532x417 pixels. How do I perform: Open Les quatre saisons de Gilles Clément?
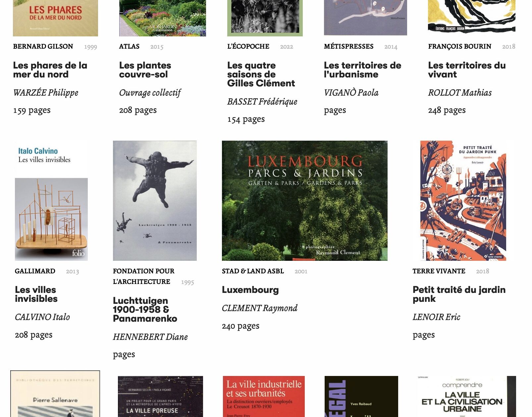261,74
